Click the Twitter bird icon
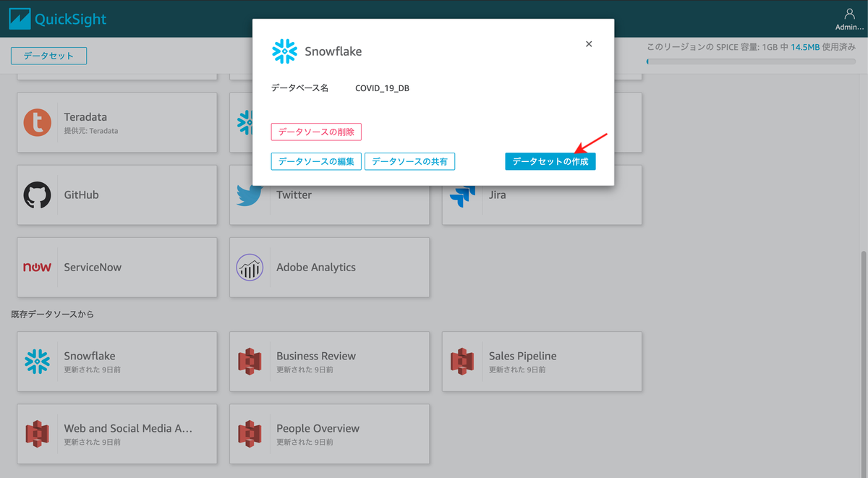 250,195
